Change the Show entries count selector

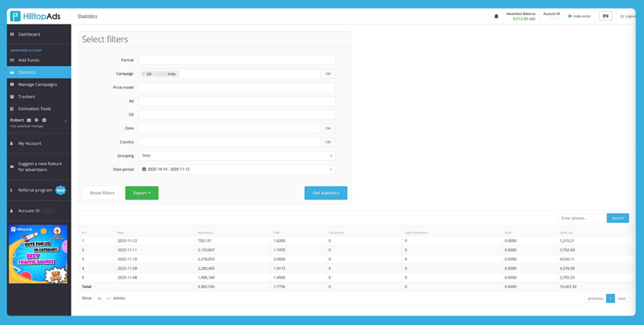pos(103,298)
